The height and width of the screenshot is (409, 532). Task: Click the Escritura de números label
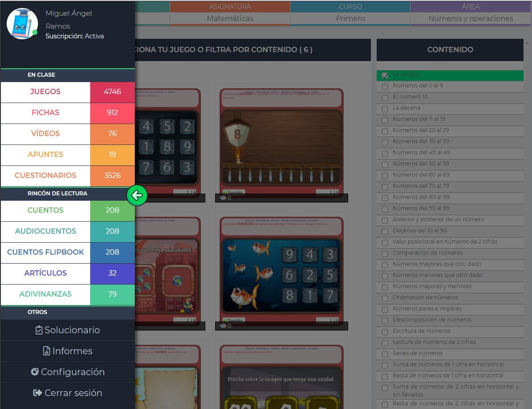click(421, 331)
